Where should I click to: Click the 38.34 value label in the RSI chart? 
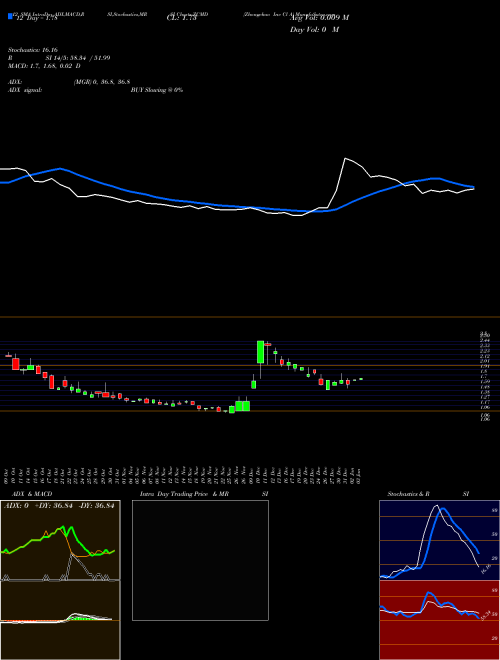(x=485, y=616)
